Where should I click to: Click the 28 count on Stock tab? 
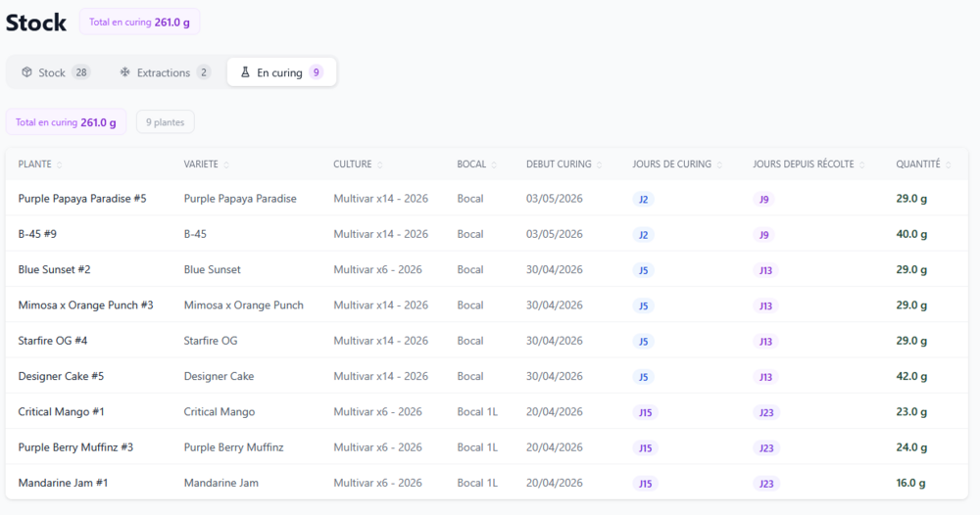coord(81,72)
